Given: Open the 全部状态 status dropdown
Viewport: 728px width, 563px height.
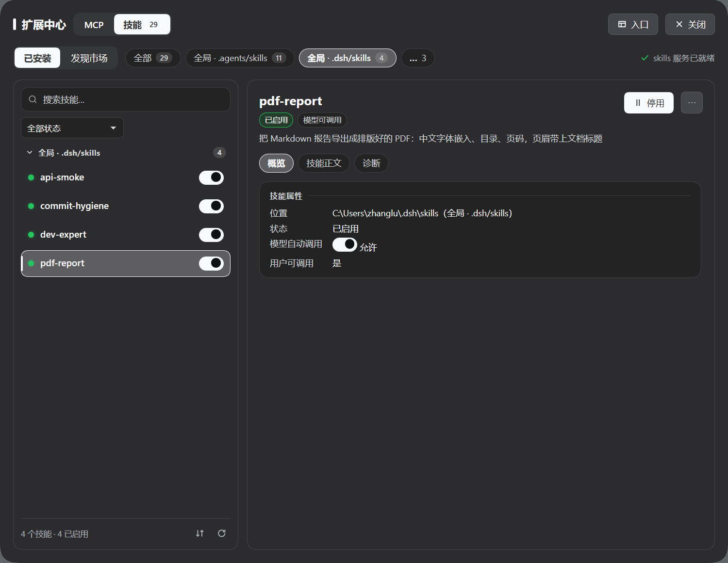Looking at the screenshot, I should [72, 128].
